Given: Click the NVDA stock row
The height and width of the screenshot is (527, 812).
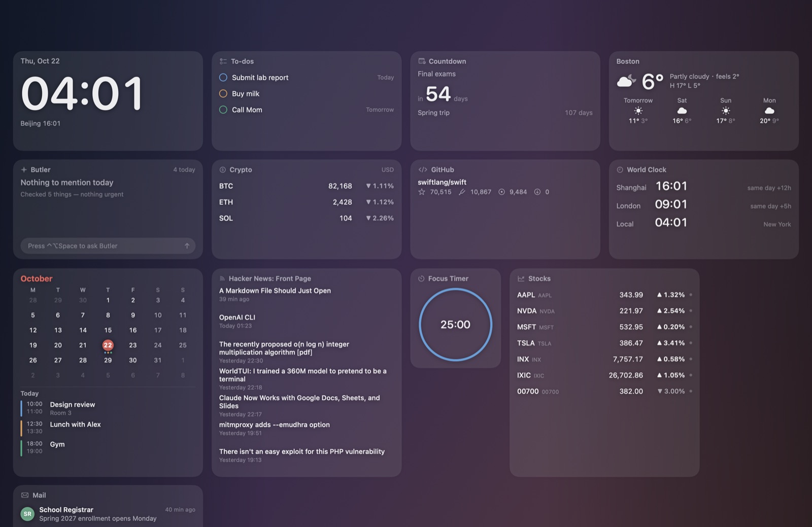Looking at the screenshot, I should (604, 311).
